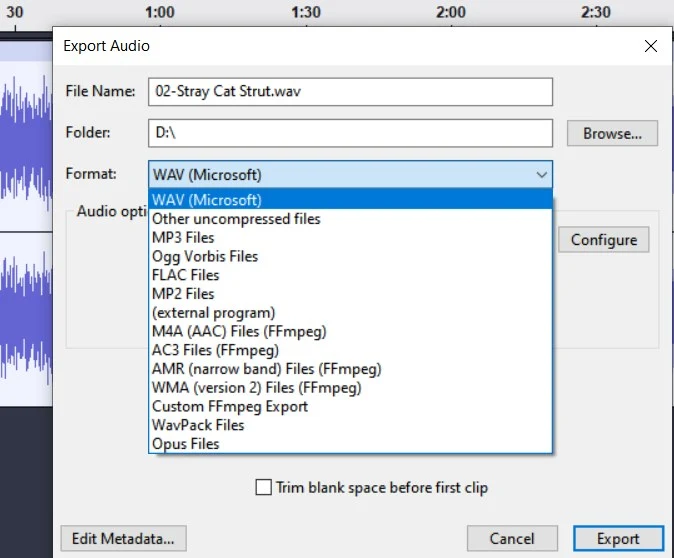674x558 pixels.
Task: Select AC3 Files (FFmpeg) format
Action: [350, 350]
